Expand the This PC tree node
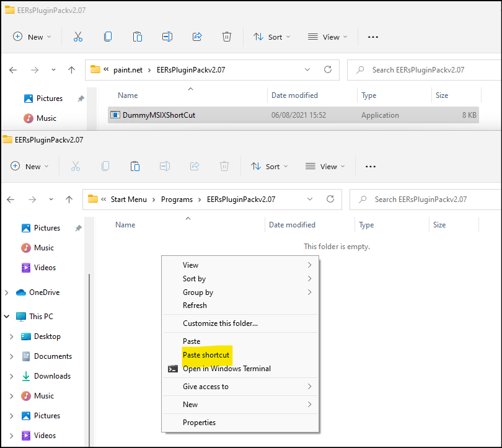This screenshot has width=502, height=448. pyautogui.click(x=7, y=317)
